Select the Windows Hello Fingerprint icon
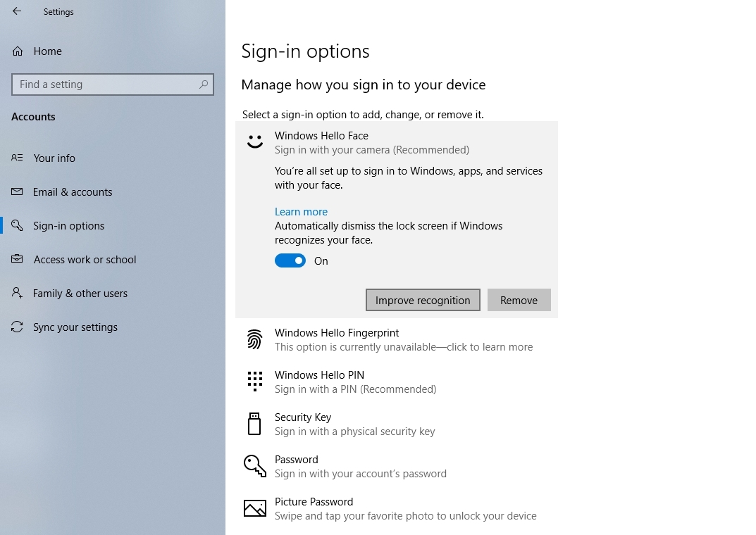 point(254,339)
